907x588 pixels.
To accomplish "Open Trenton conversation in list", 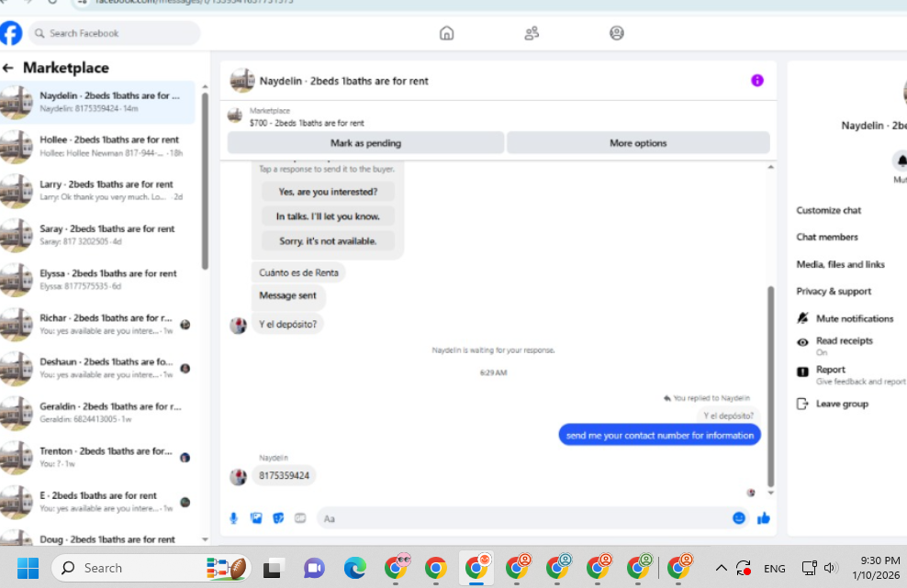I will (97, 458).
